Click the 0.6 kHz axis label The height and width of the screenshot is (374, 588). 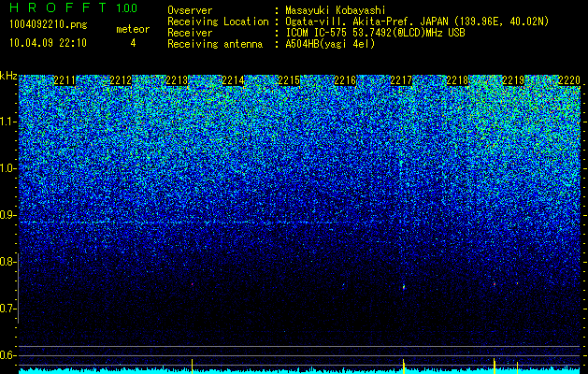[x=7, y=355]
